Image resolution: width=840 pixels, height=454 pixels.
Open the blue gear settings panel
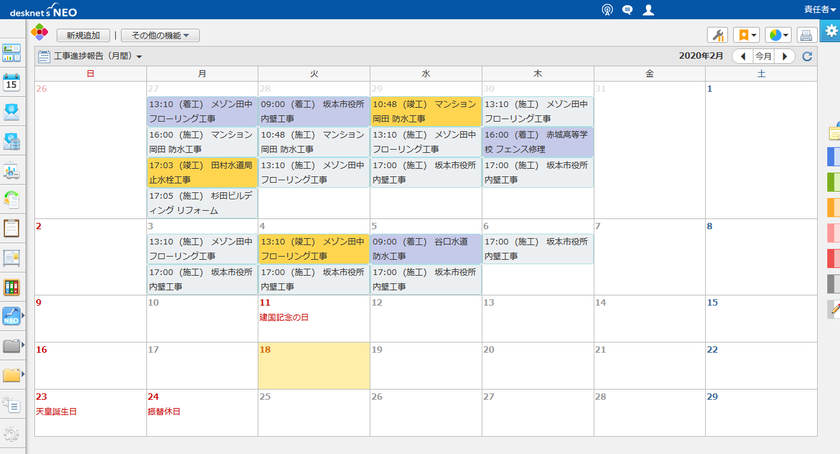pyautogui.click(x=829, y=31)
